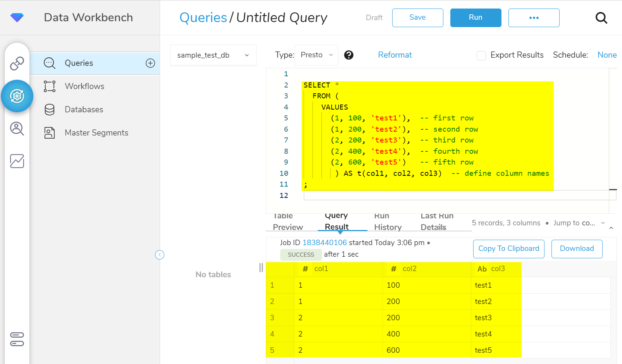Create a new query with the plus icon
The image size is (622, 364).
(150, 63)
